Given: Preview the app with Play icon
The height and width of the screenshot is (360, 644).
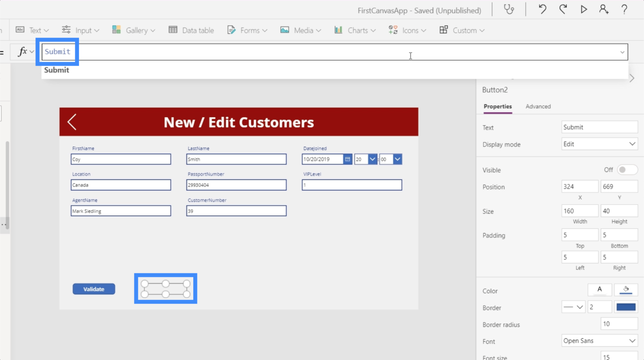Looking at the screenshot, I should [583, 9].
